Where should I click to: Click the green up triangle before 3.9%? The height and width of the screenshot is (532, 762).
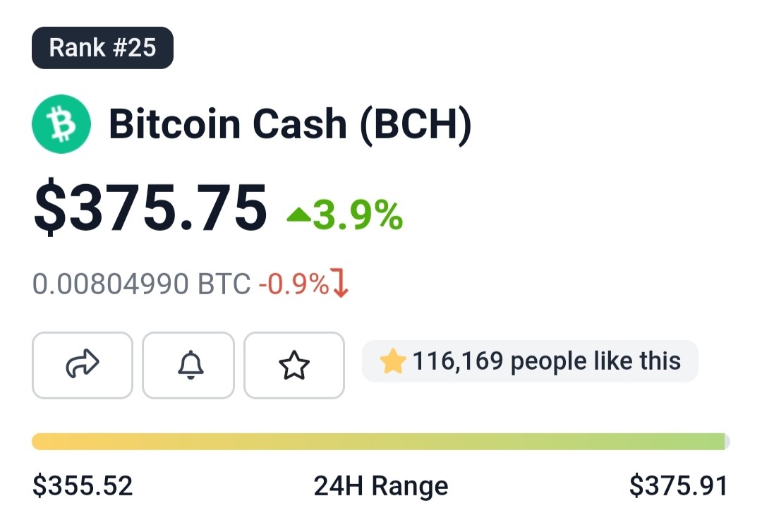point(298,214)
